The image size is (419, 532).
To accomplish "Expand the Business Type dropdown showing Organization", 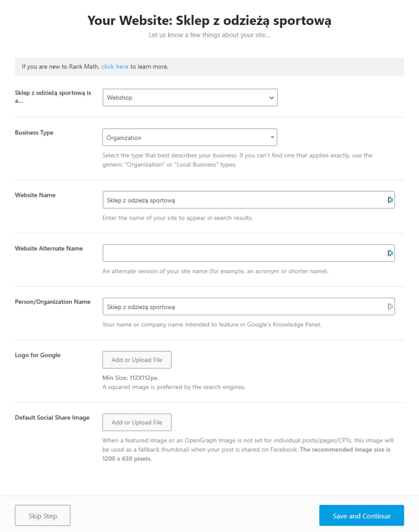I will click(190, 138).
